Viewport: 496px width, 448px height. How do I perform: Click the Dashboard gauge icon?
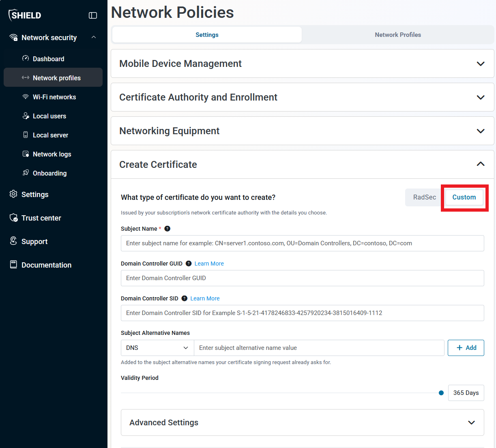(26, 58)
